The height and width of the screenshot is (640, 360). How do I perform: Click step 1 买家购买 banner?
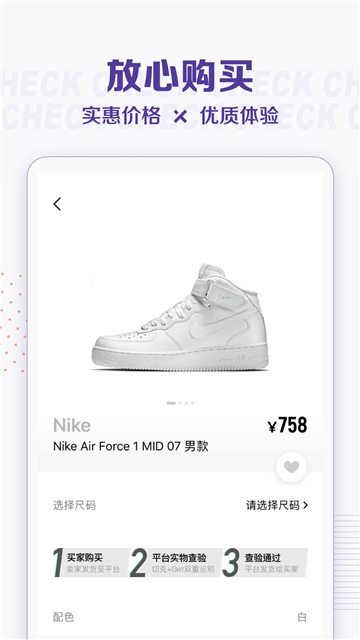click(91, 563)
